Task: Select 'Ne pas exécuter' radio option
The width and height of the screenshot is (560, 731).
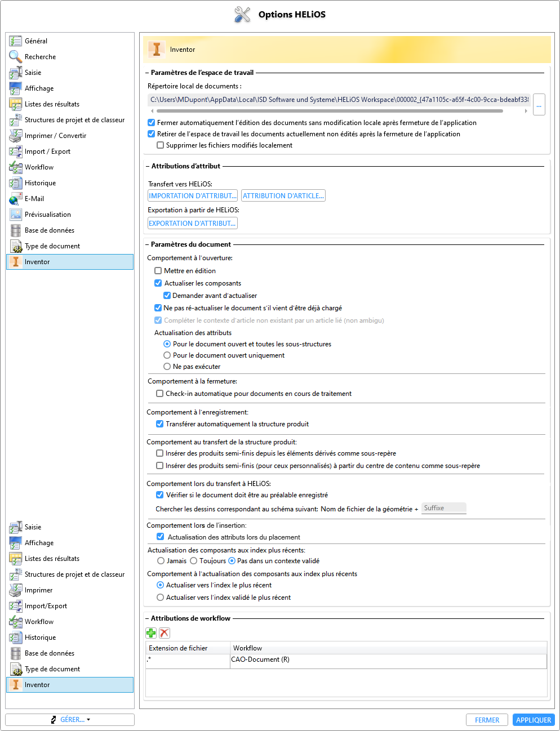Action: pos(167,367)
